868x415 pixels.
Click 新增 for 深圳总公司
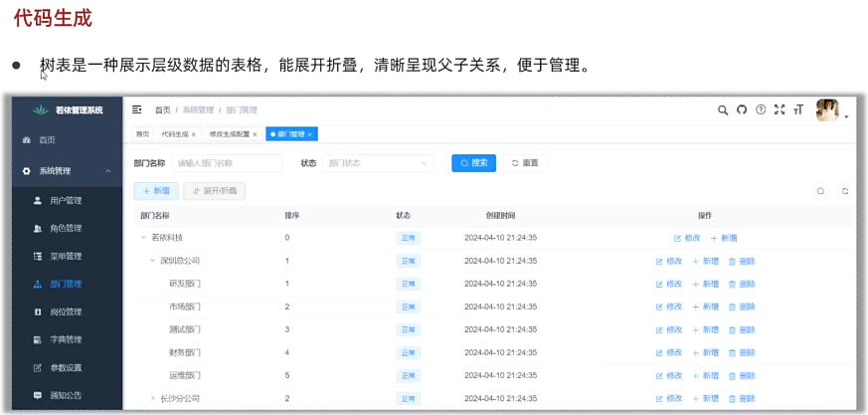pyautogui.click(x=705, y=261)
